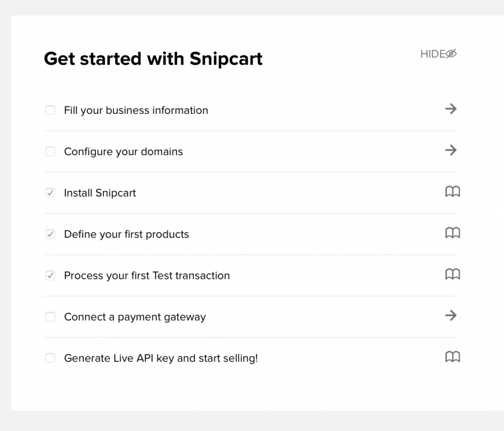Tick the Connect a payment gateway checkbox
504x431 pixels.
51,317
